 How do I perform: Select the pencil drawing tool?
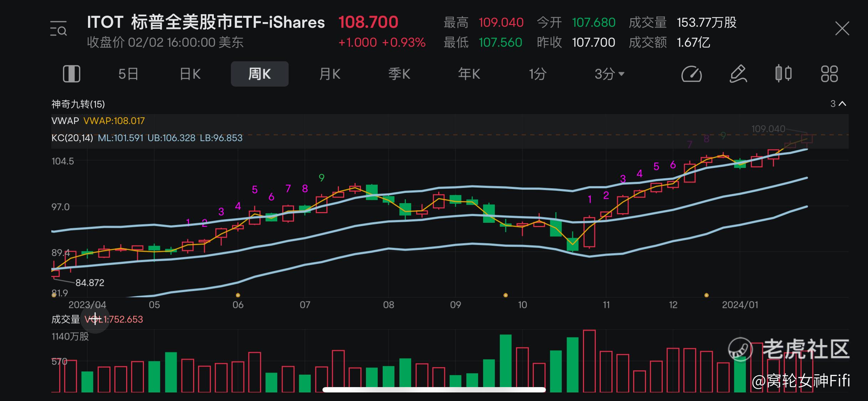[738, 74]
